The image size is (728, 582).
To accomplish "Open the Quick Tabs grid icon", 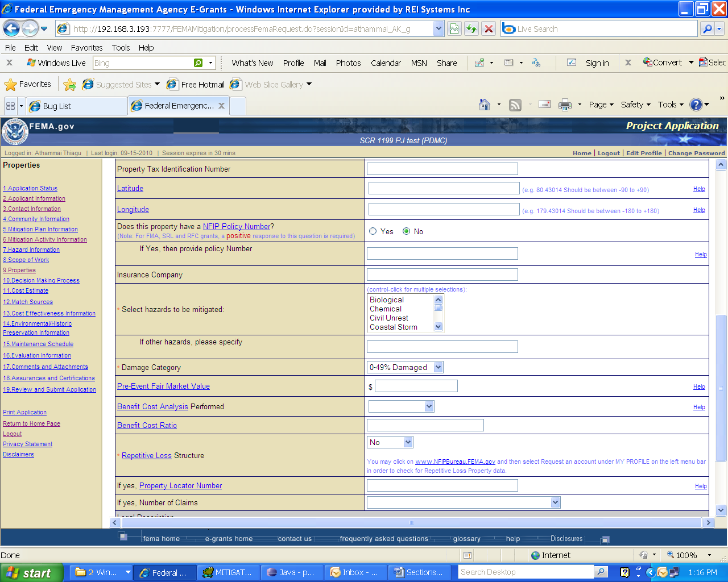I will coord(10,106).
